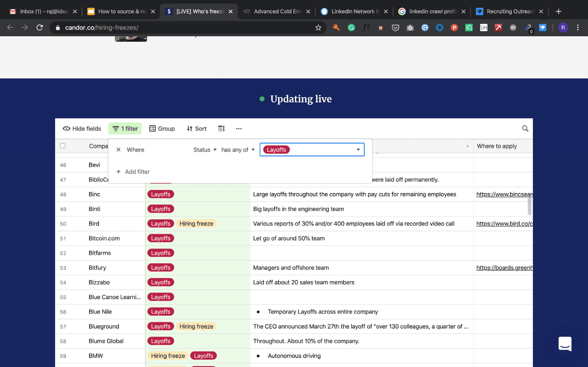This screenshot has height=367, width=588.
Task: Open the R profile avatar
Action: pos(563,28)
